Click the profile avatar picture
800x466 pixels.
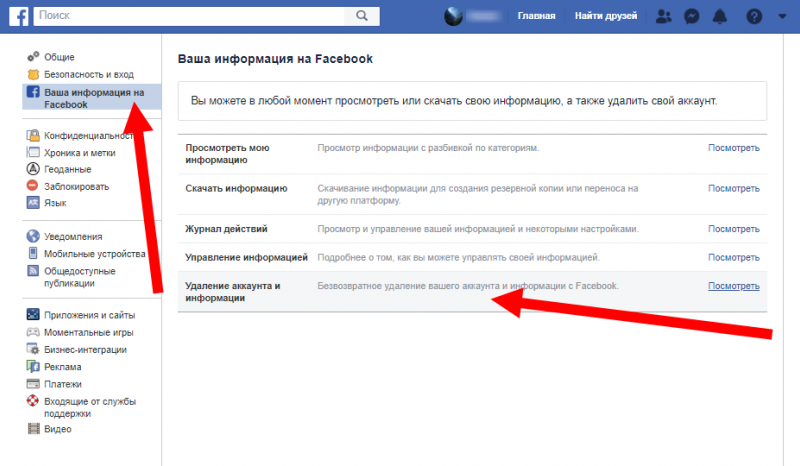(x=453, y=16)
